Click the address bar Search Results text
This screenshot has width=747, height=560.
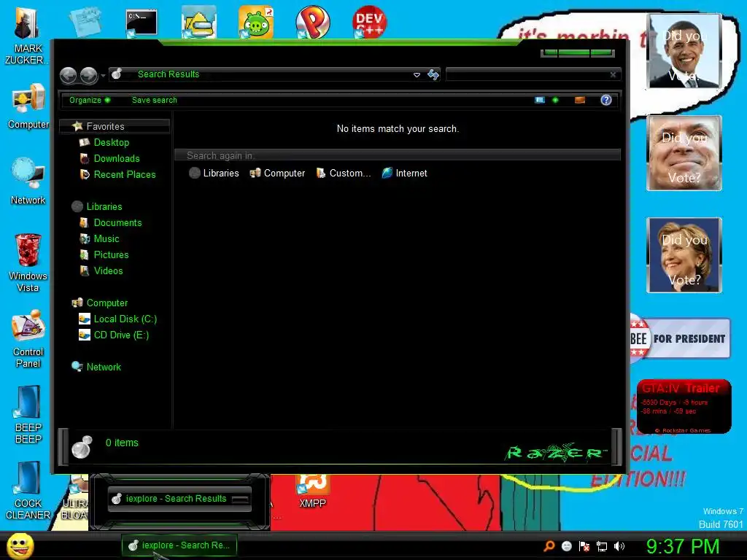pos(169,74)
